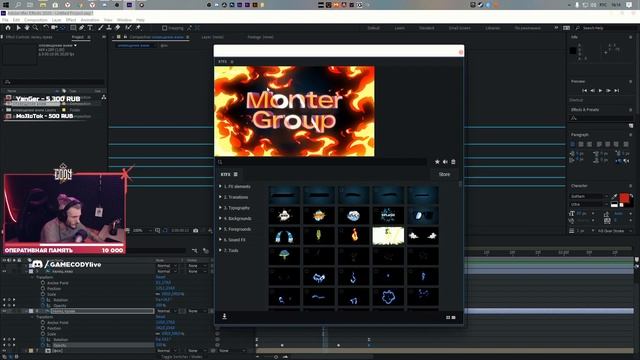
Task: Open the File menu
Action: point(5,20)
